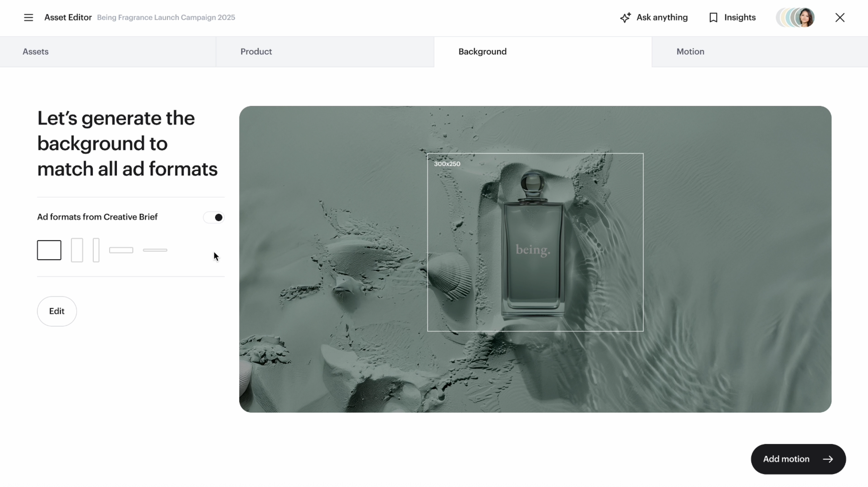Switch to the Motion tab
This screenshot has width=868, height=487.
coord(690,51)
